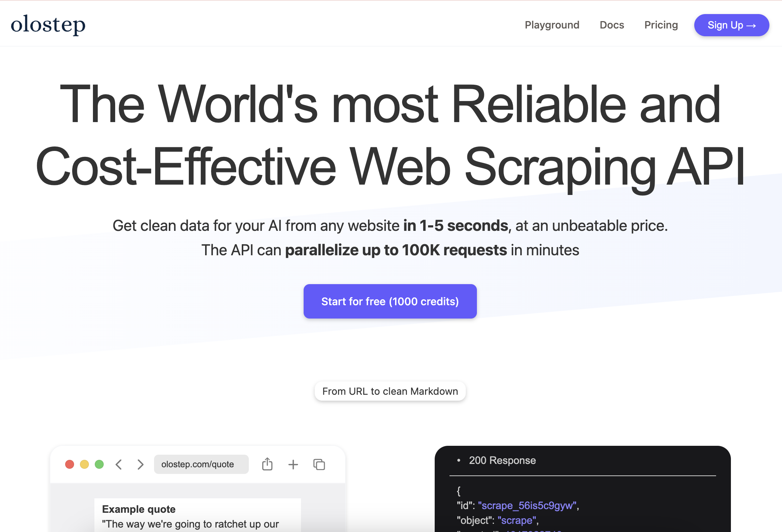Click the green maximize dot in mock browser
The image size is (782, 532).
coord(99,464)
